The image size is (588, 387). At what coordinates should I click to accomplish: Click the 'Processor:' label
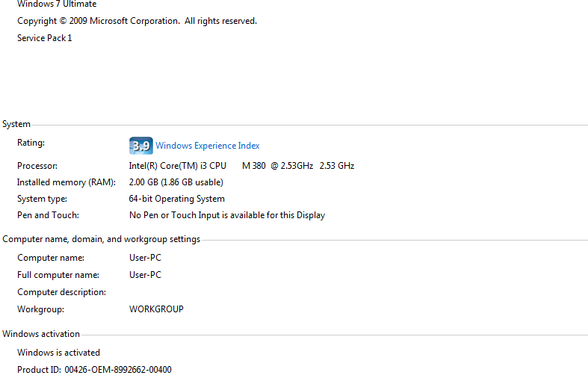[x=37, y=166]
